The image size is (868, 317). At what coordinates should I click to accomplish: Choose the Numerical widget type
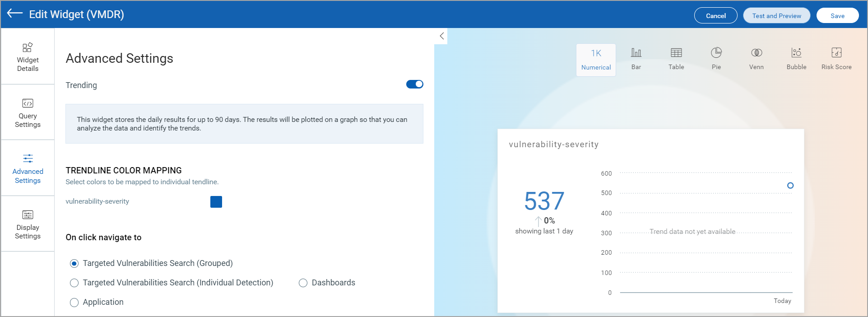tap(596, 60)
